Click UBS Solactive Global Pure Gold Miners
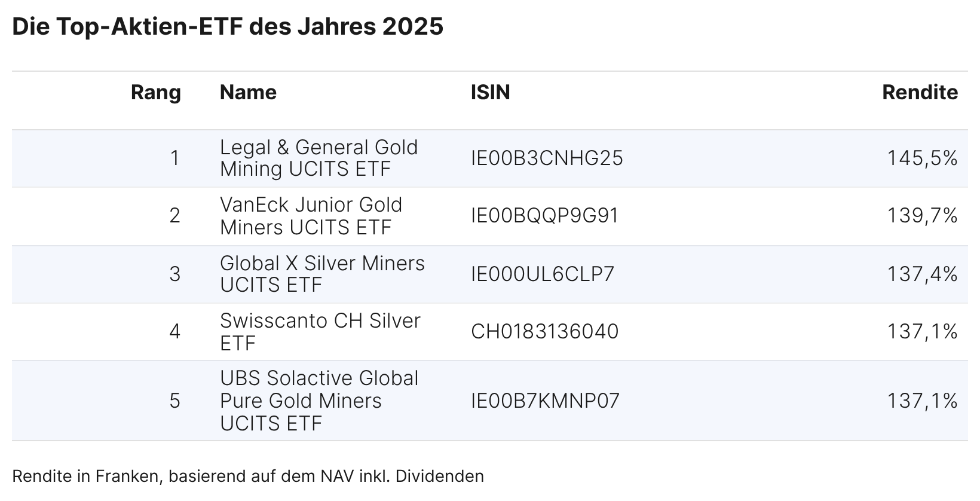980x501 pixels. click(x=319, y=401)
